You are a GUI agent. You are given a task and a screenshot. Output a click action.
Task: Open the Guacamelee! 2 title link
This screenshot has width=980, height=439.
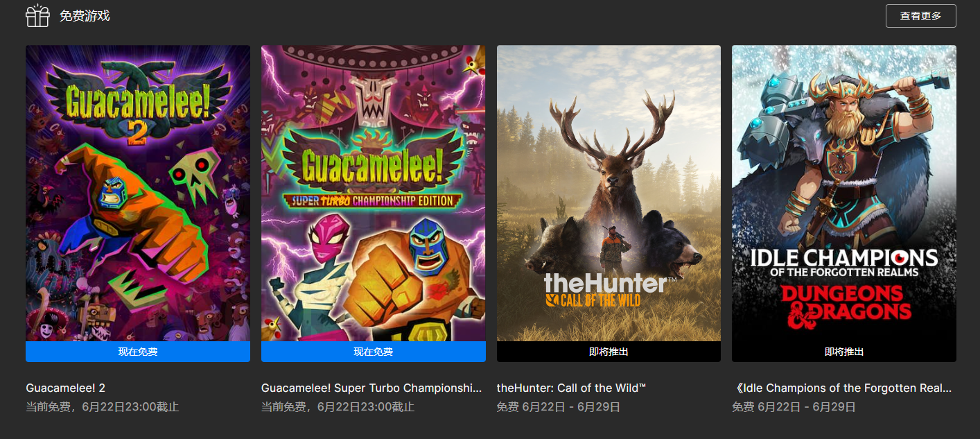pos(65,388)
